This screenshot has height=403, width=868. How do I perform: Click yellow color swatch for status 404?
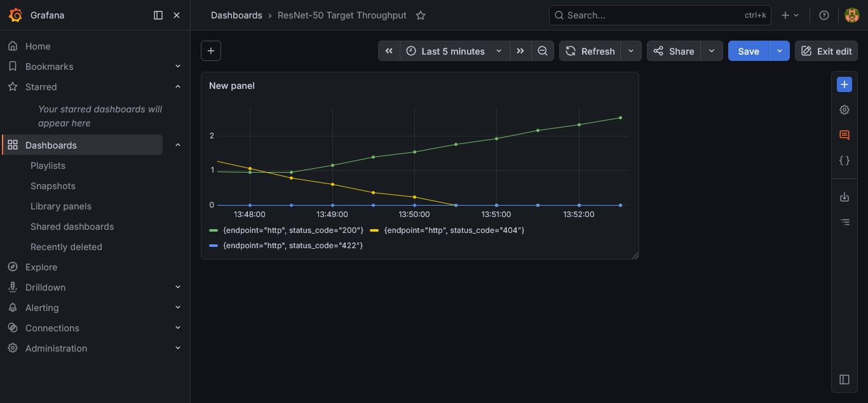click(375, 230)
